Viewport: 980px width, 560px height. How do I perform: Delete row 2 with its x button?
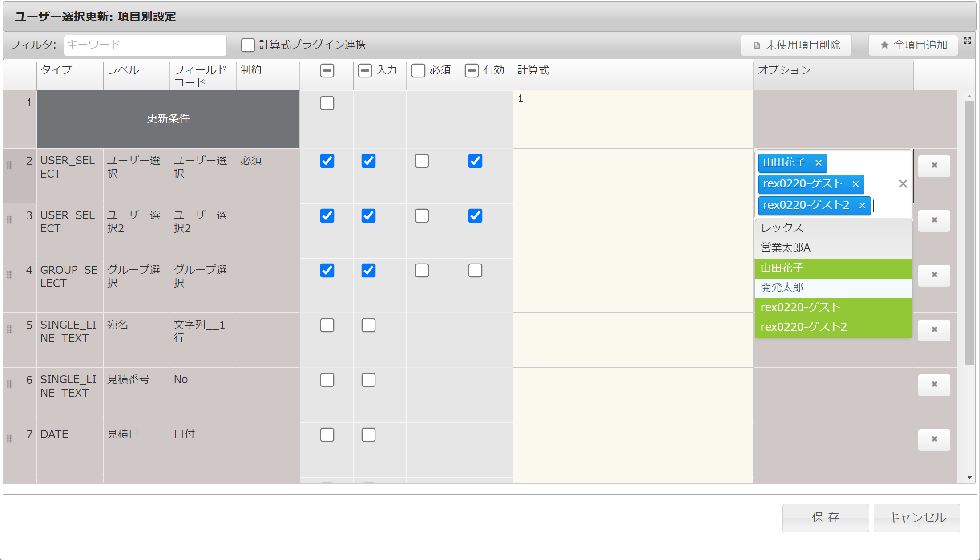[934, 166]
